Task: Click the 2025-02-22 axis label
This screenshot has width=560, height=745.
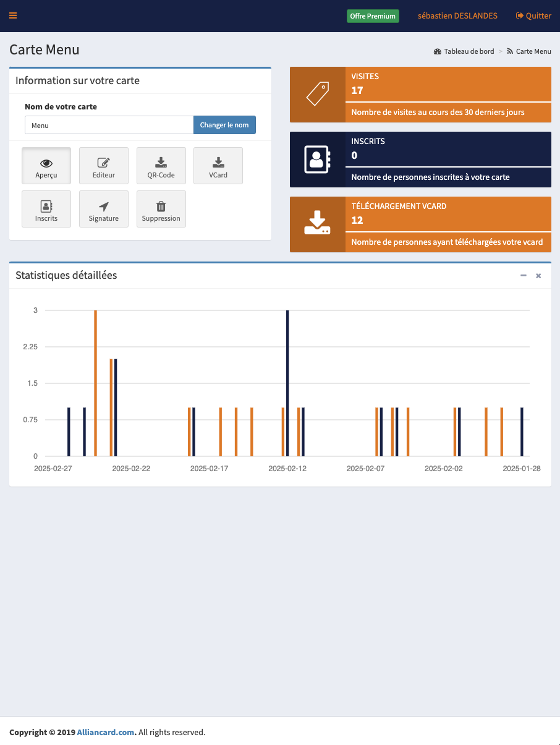Action: point(131,469)
